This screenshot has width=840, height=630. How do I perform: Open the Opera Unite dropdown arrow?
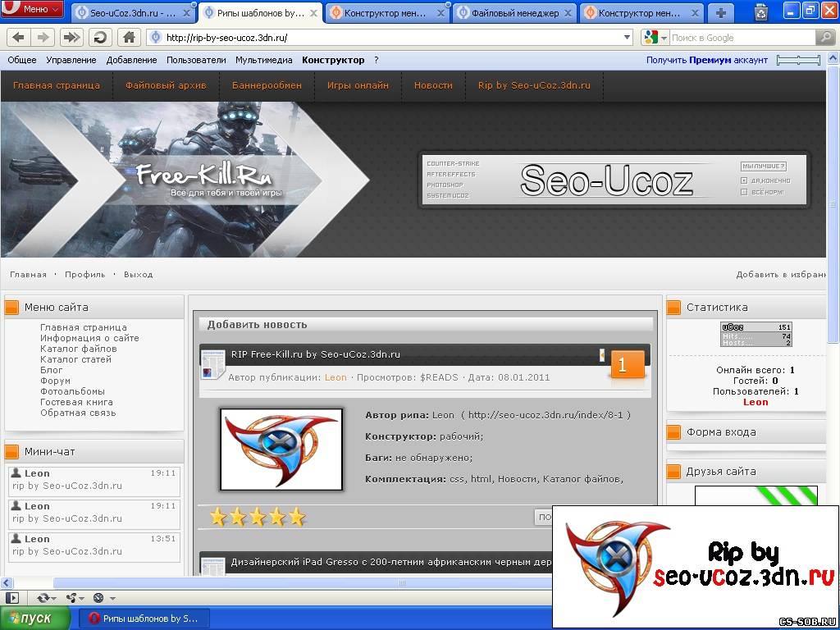pos(80,598)
